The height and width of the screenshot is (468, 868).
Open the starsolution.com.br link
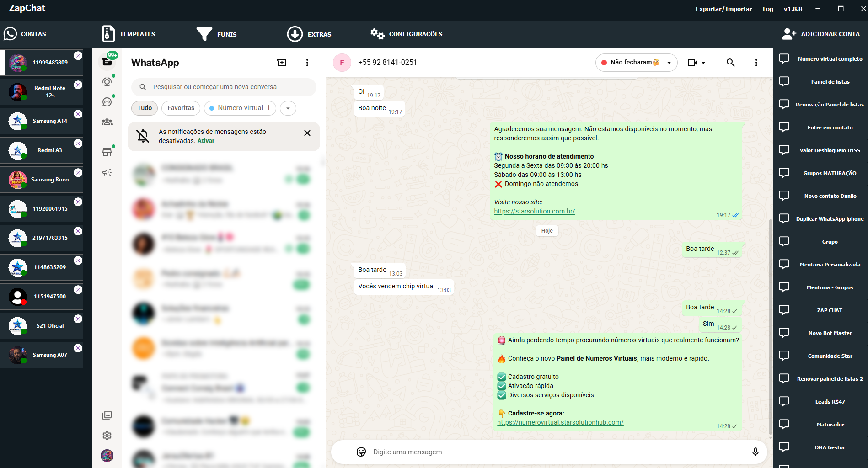point(534,211)
